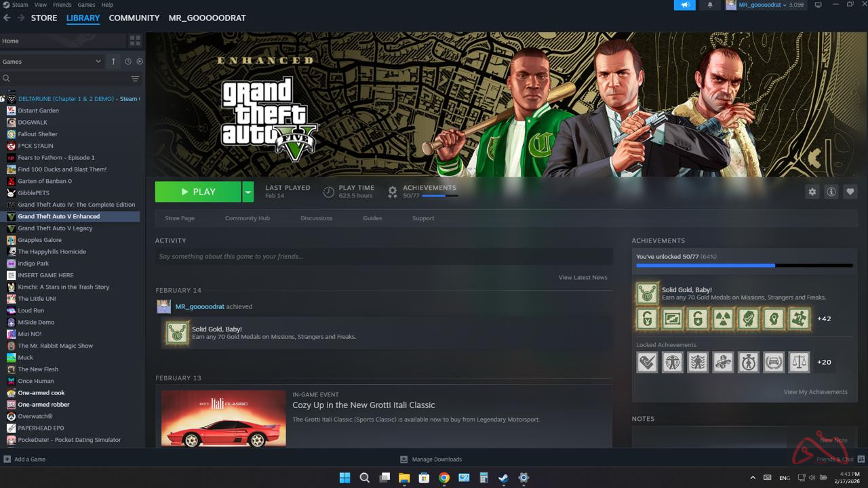Click the achievements progress bar in panel
This screenshot has height=488, width=868.
tap(744, 266)
